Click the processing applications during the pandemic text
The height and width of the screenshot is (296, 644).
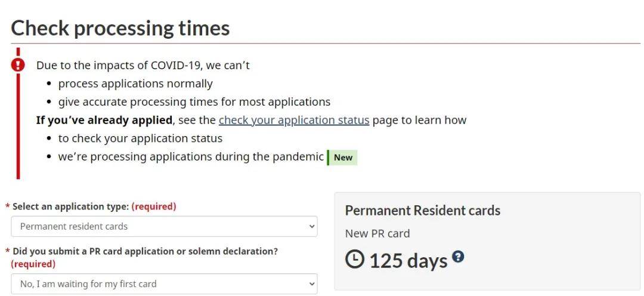click(191, 157)
